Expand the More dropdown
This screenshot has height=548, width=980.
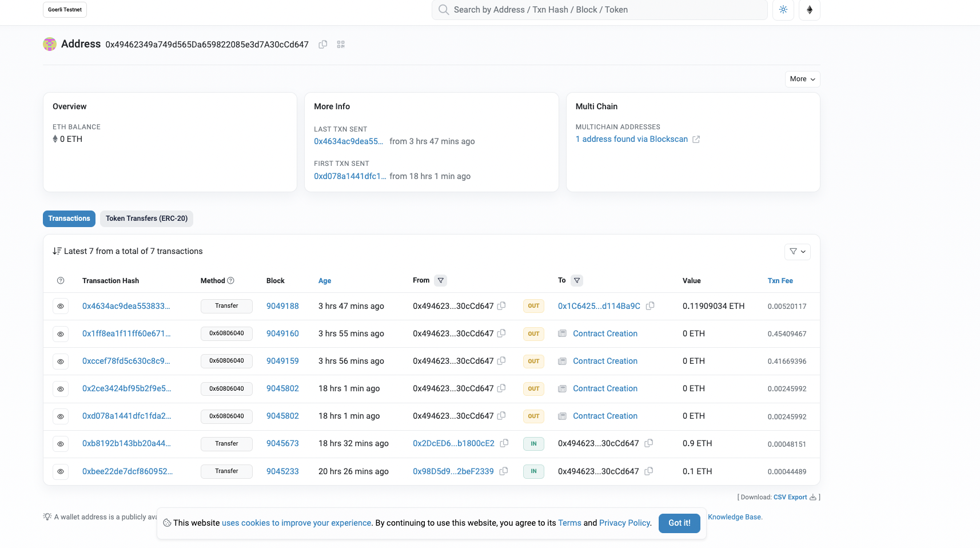coord(802,79)
